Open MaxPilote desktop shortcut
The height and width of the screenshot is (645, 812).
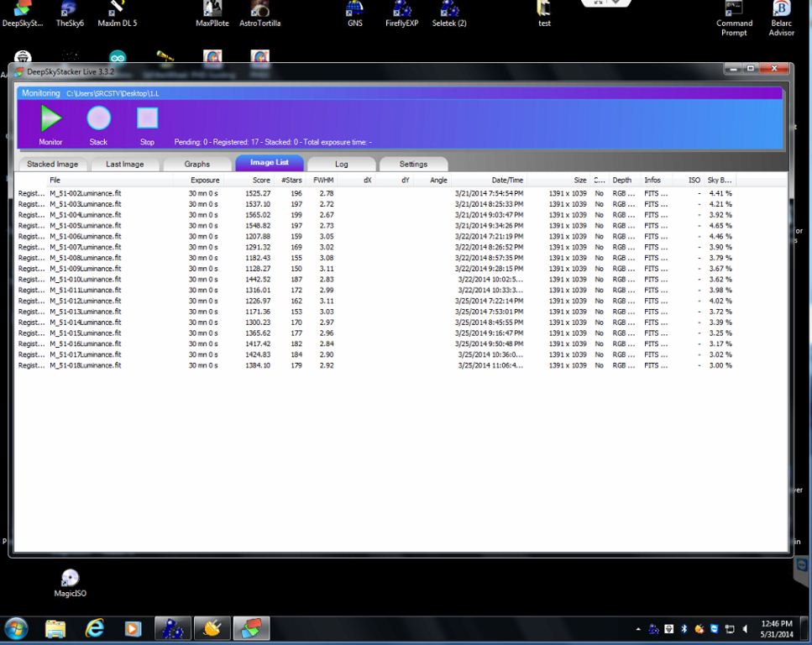(212, 14)
